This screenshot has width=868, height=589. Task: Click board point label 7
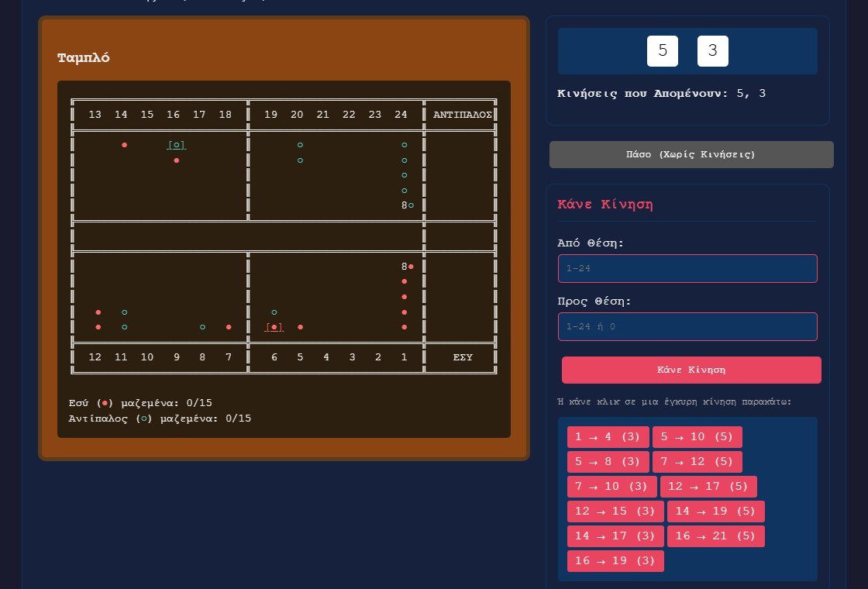point(229,357)
